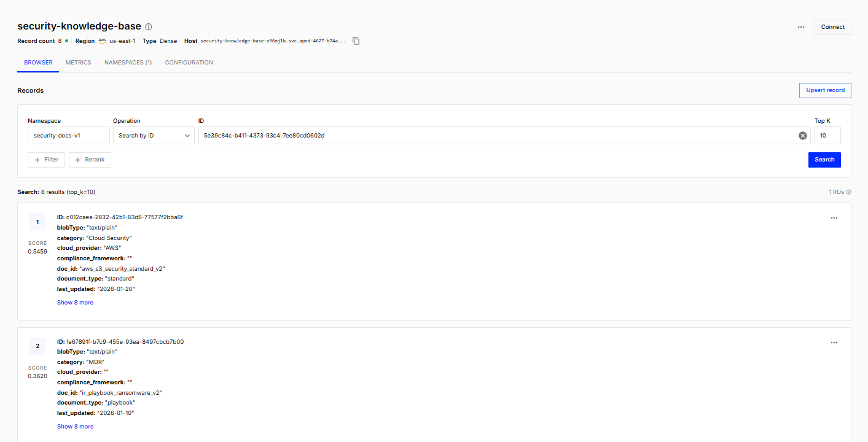Click record 2 ID fe67891f text
The width and height of the screenshot is (868, 442).
(125, 342)
